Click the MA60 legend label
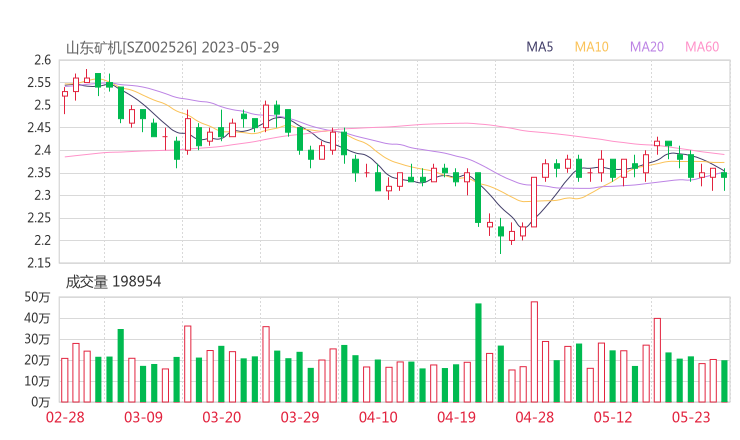 702,47
